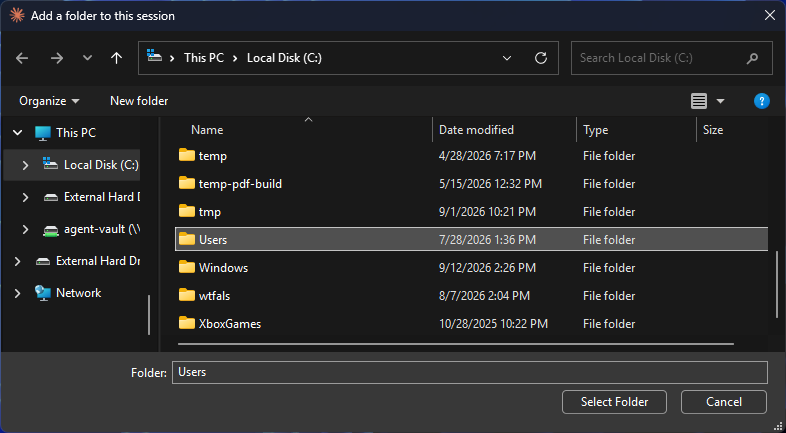Expand the agent-vault network drive node
The width and height of the screenshot is (786, 433).
pyautogui.click(x=25, y=230)
